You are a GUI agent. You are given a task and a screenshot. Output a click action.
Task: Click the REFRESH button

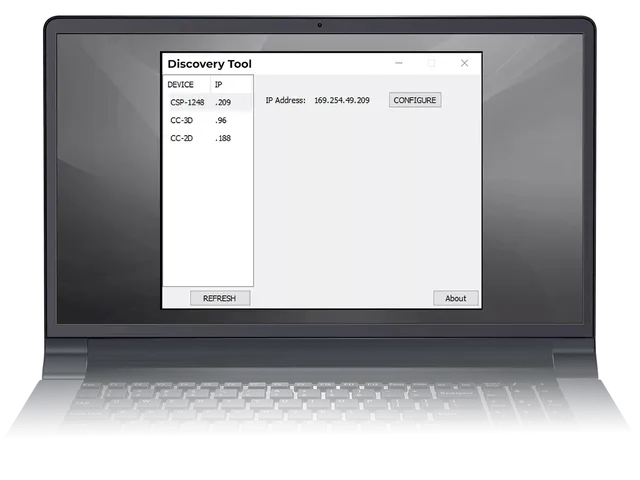[x=220, y=298]
